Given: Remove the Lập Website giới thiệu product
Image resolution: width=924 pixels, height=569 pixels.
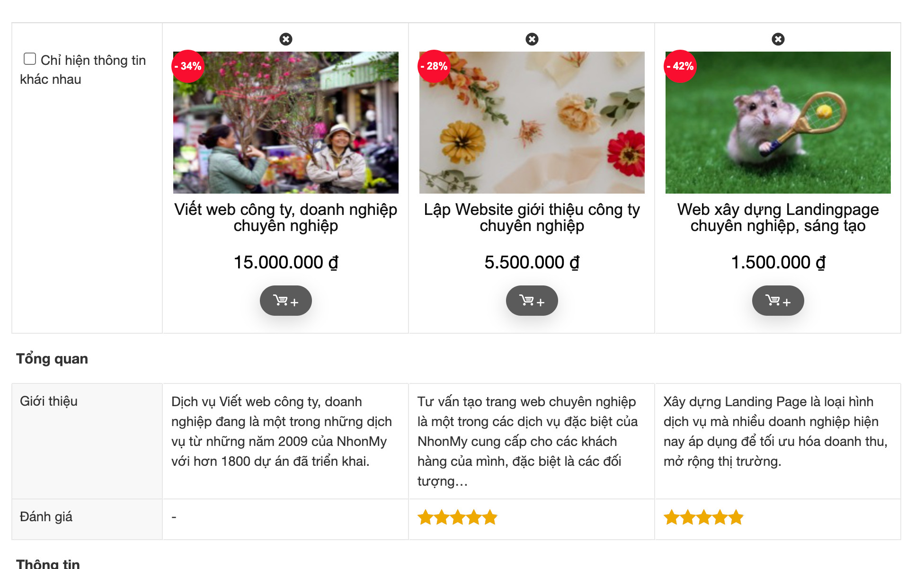Looking at the screenshot, I should [x=532, y=39].
